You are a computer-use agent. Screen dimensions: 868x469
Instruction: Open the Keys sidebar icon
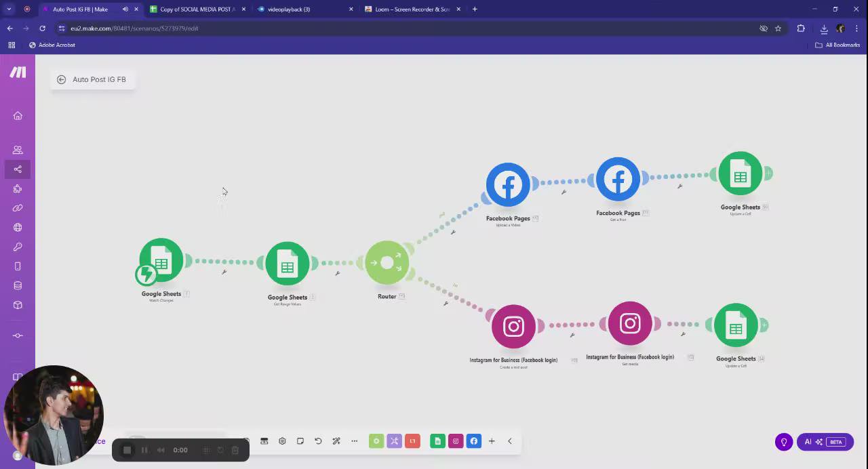pos(18,247)
